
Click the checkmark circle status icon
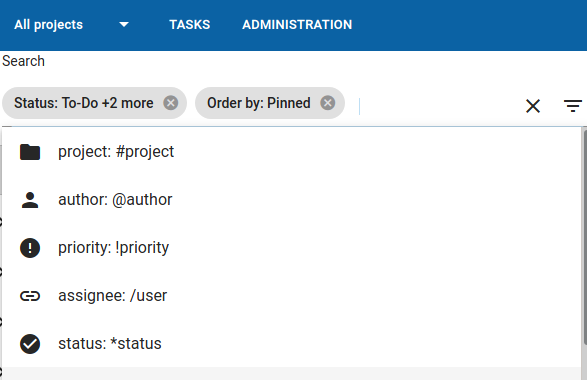click(x=30, y=344)
